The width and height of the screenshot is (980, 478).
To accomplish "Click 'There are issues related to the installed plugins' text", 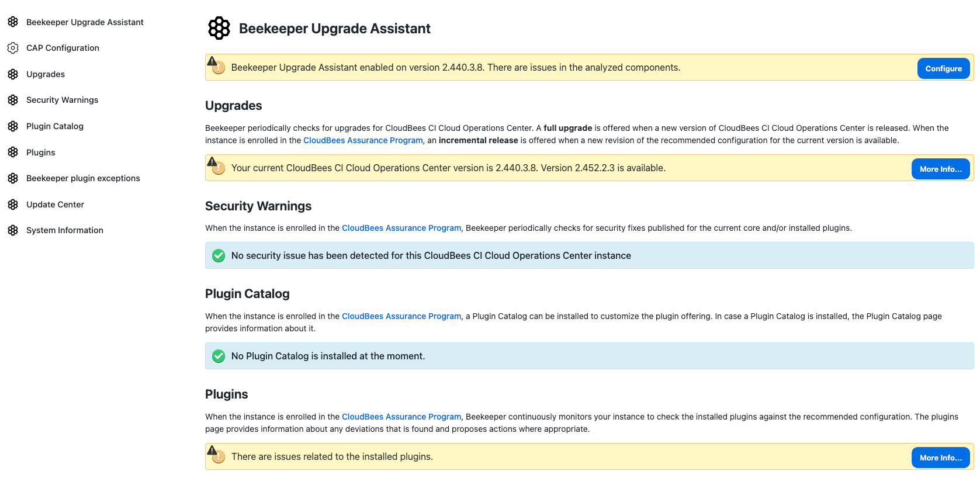I will coord(332,456).
